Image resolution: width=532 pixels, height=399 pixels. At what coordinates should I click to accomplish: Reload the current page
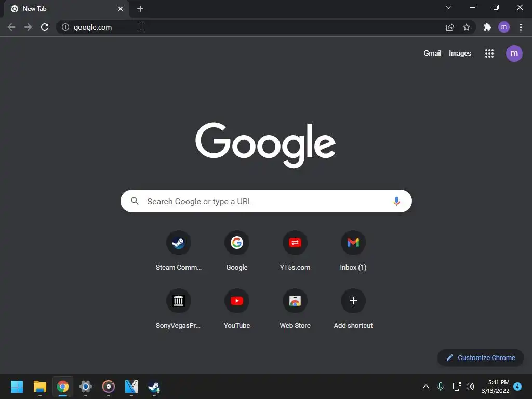coord(45,27)
